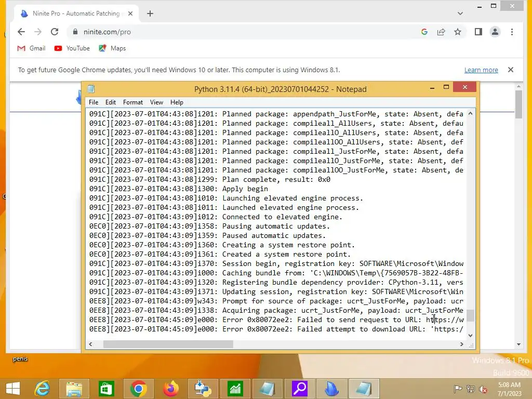This screenshot has height=399, width=532.
Task: Dismiss the Chrome update warning bar
Action: click(511, 70)
